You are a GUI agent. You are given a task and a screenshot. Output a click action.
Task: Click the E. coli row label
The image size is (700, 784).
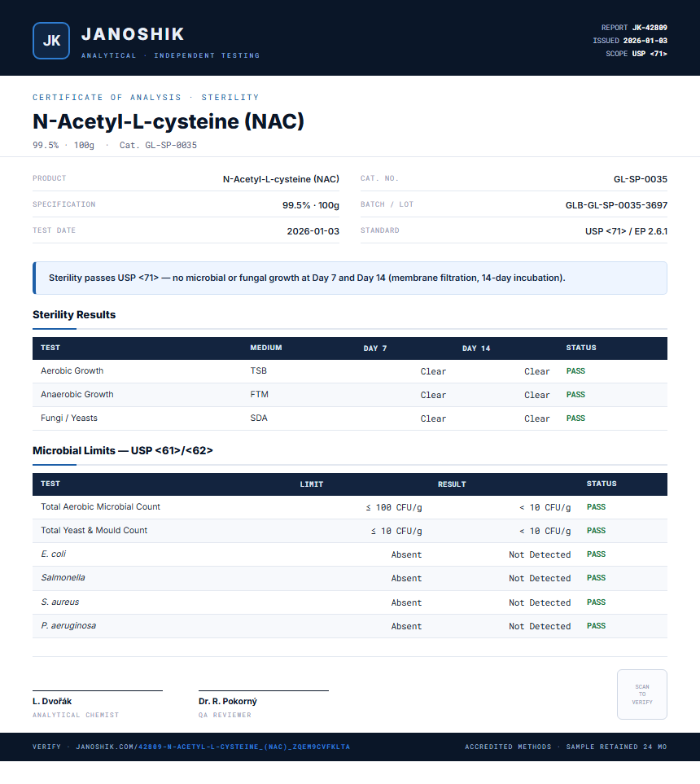(x=53, y=554)
